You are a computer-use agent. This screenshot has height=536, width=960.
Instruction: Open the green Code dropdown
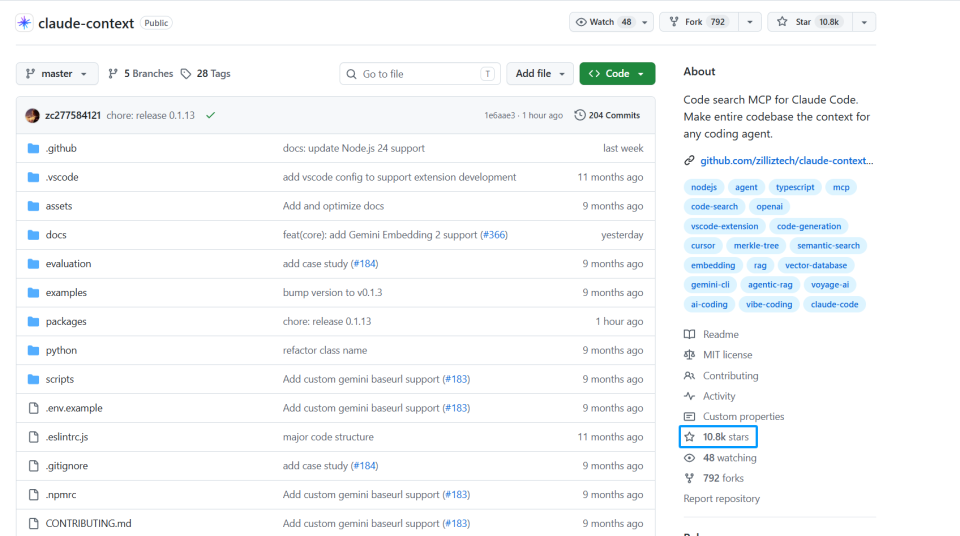(617, 74)
